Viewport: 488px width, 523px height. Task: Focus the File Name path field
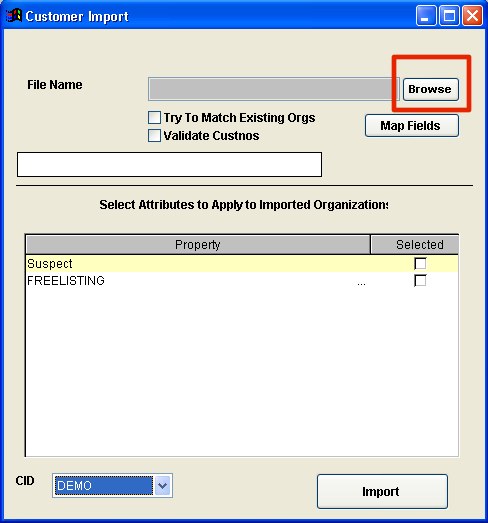(274, 89)
